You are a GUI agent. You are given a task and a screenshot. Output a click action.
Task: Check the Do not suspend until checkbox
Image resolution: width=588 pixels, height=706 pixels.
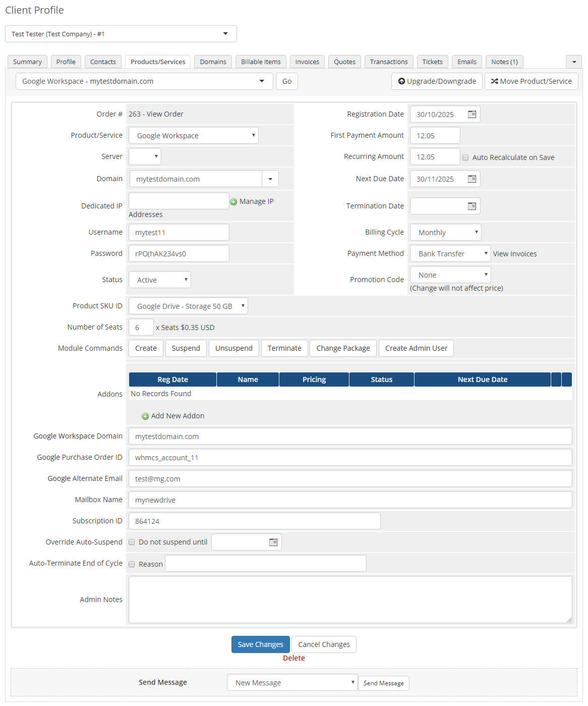[x=132, y=542]
